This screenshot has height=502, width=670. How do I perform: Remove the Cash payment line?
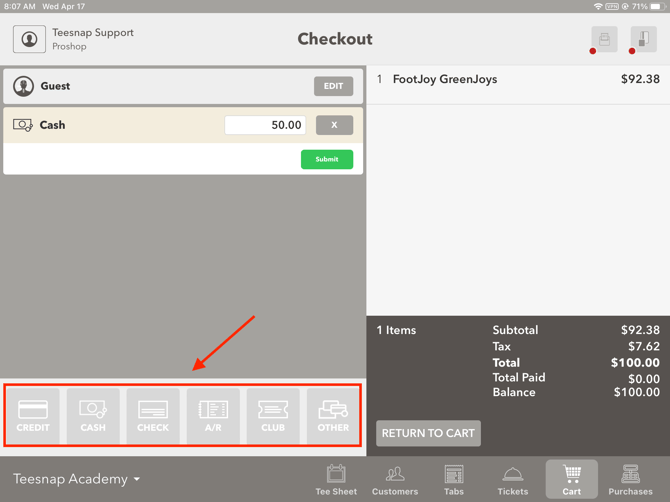334,125
